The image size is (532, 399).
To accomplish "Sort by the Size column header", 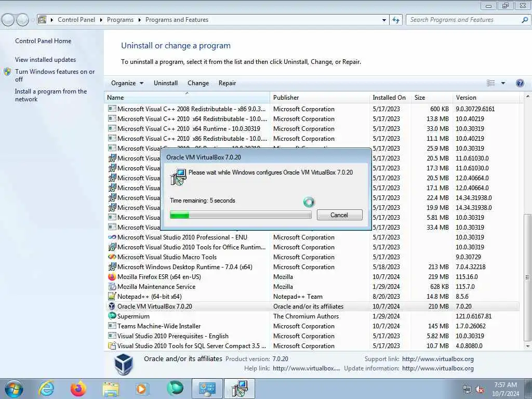I will [432, 97].
